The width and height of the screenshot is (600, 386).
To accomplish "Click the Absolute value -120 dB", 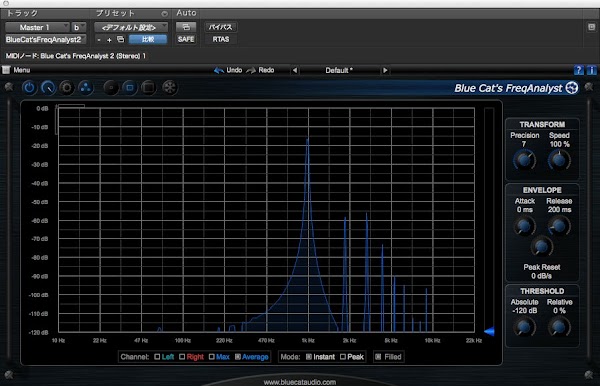I will point(525,311).
